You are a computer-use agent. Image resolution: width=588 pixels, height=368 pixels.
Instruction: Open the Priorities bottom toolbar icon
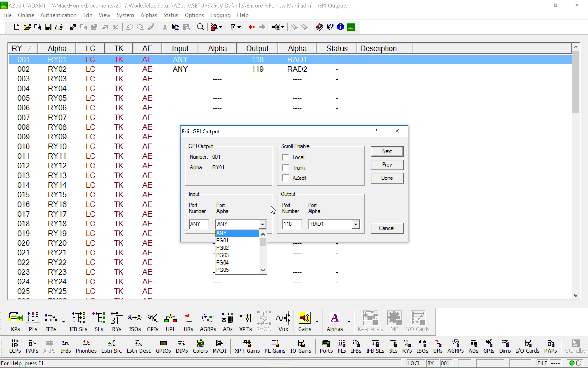click(x=86, y=347)
